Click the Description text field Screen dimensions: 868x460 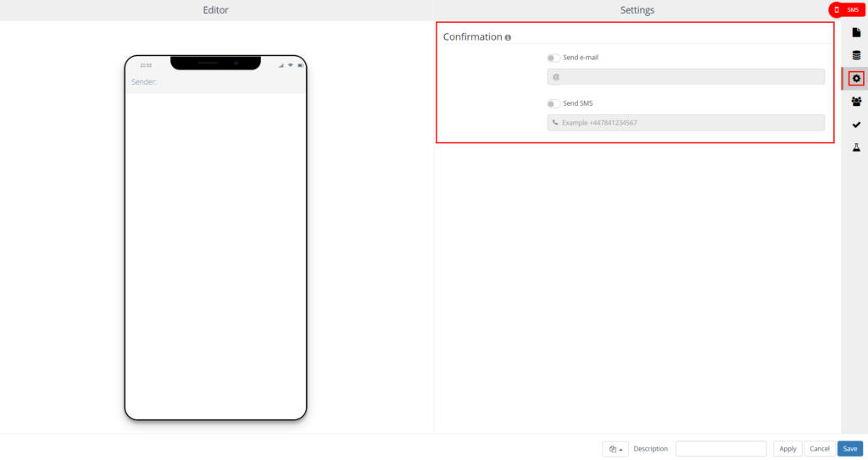721,448
